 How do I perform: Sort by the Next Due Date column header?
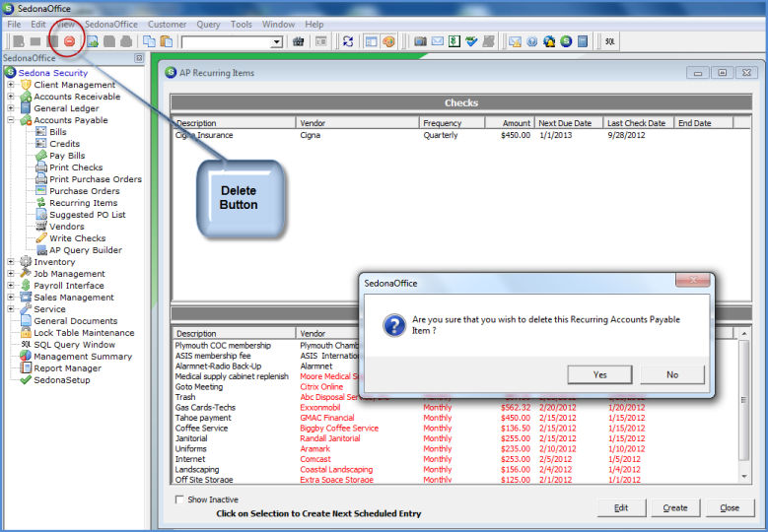(565, 123)
